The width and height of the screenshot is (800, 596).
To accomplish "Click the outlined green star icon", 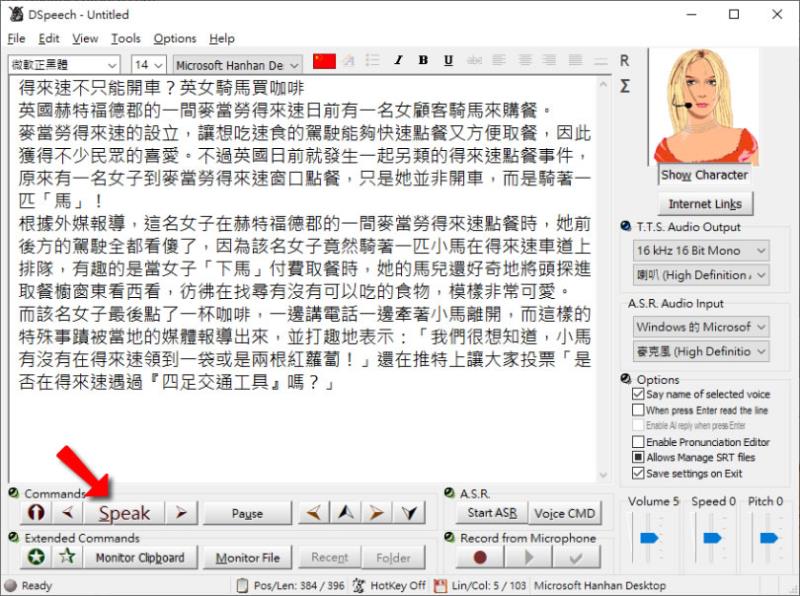I will pos(68,557).
